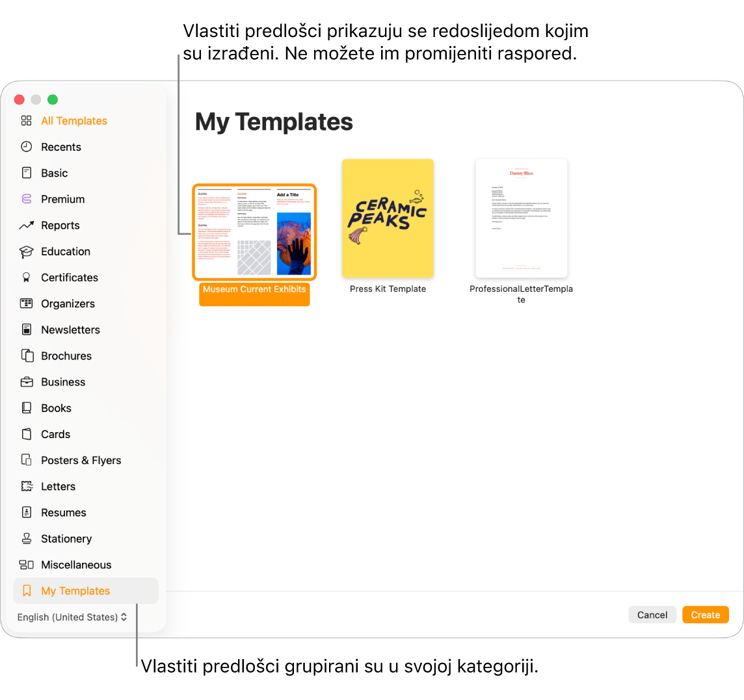
Task: Click the Create button
Action: 705,614
